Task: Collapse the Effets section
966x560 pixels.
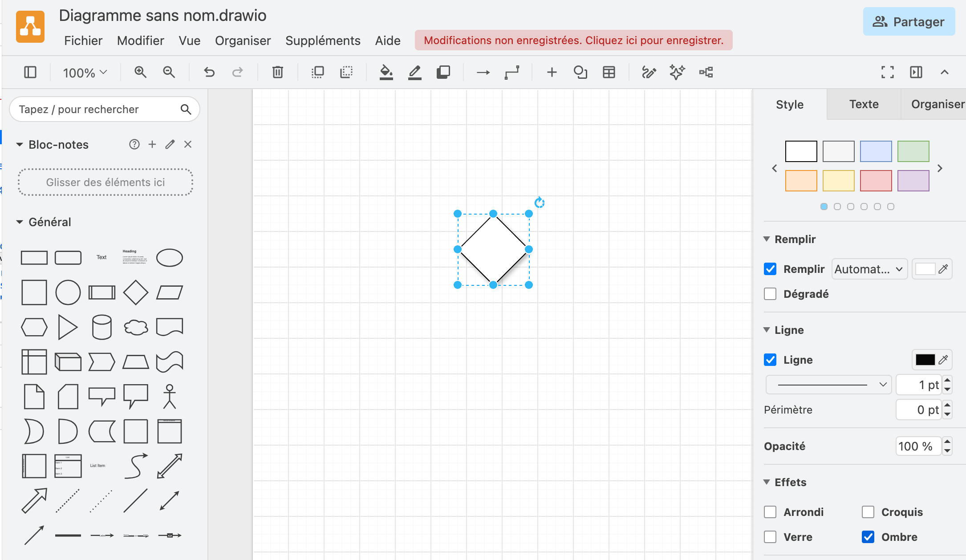Action: pyautogui.click(x=767, y=482)
